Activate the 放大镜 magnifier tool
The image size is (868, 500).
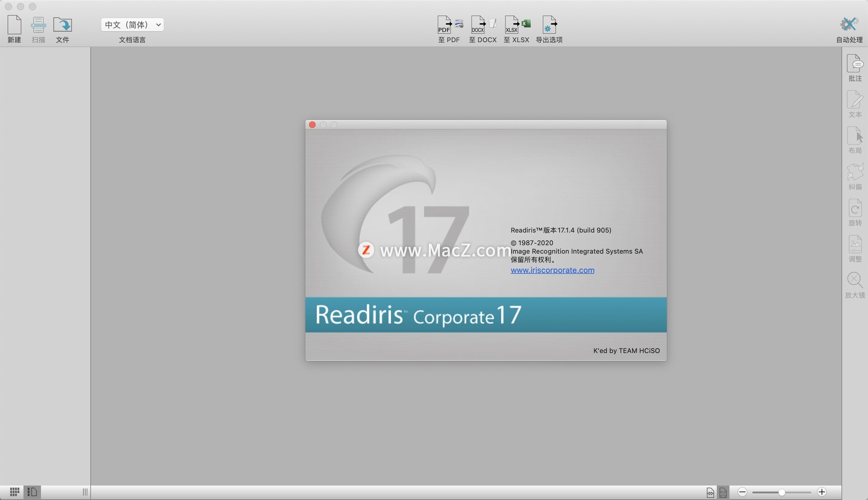(x=855, y=285)
